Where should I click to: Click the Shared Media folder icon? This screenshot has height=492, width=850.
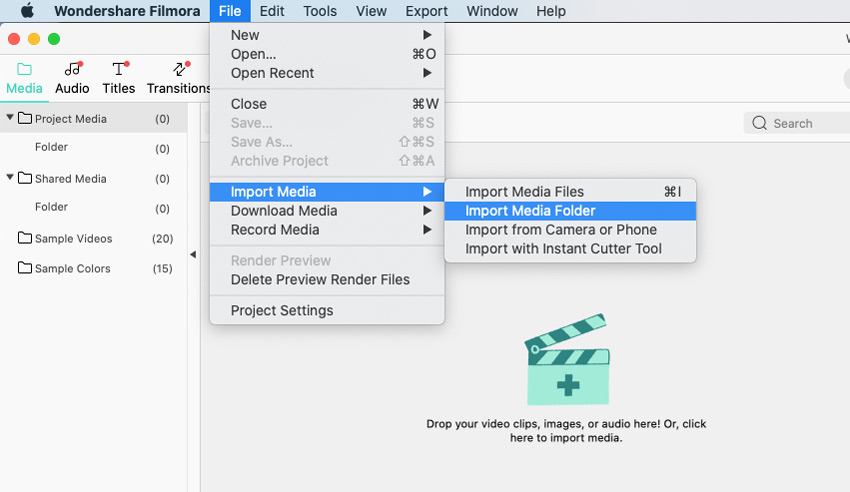coord(24,177)
